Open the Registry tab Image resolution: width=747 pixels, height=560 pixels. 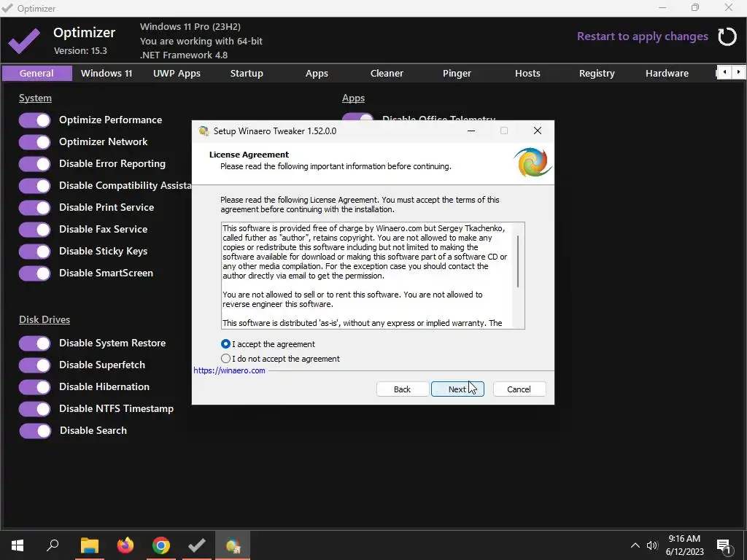pos(597,74)
